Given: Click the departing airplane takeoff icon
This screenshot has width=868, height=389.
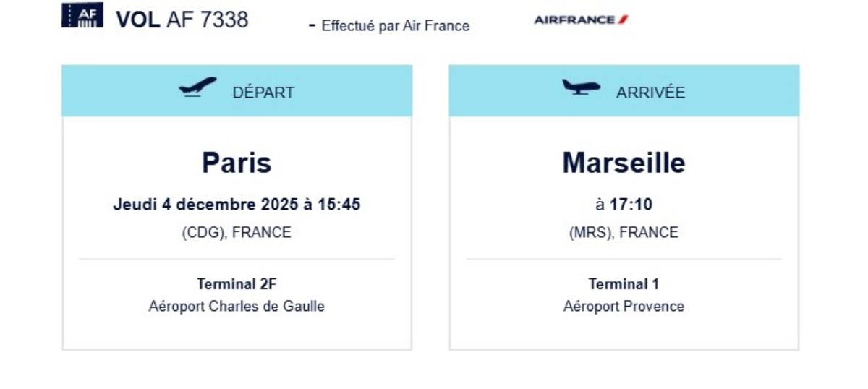Looking at the screenshot, I should (197, 87).
